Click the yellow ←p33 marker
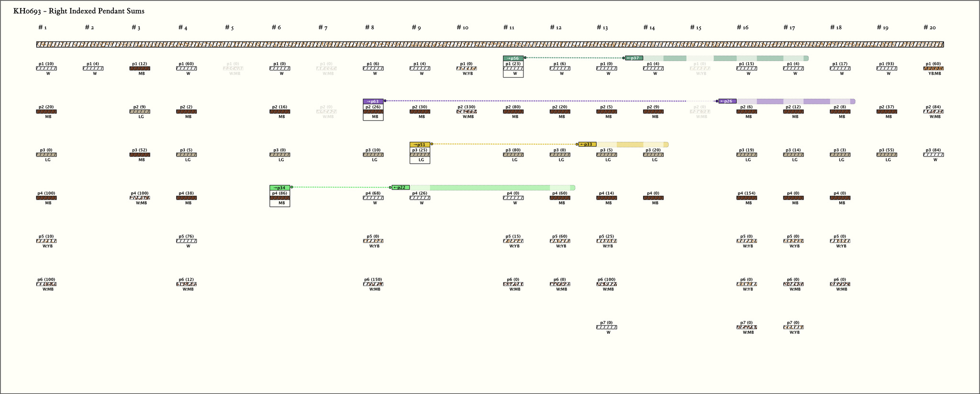980x394 pixels. 587,145
